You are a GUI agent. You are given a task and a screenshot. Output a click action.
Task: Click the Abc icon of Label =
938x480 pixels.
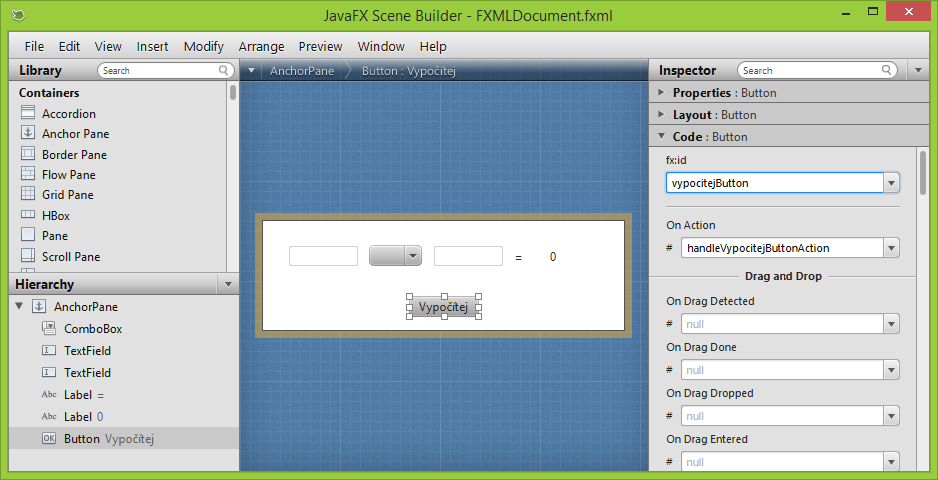click(49, 394)
